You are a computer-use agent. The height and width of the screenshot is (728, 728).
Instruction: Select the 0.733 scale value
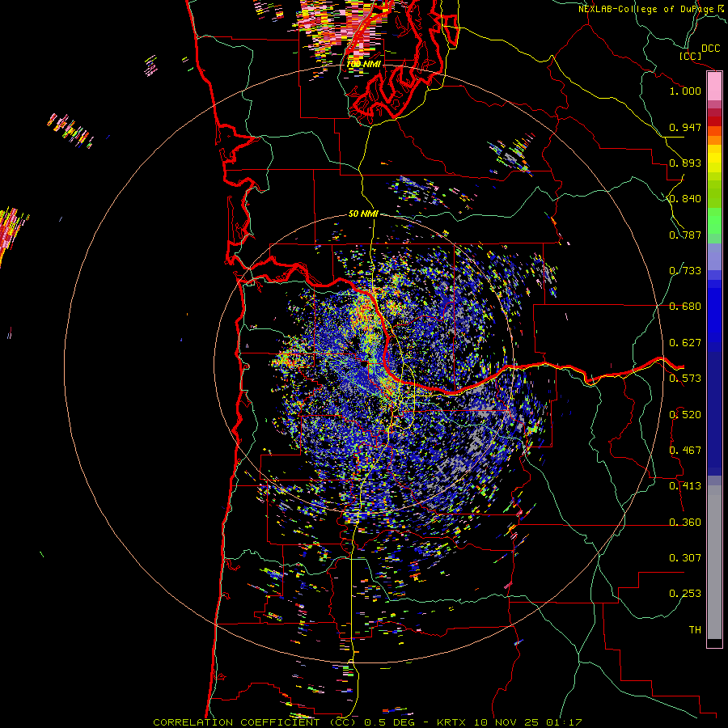point(685,271)
